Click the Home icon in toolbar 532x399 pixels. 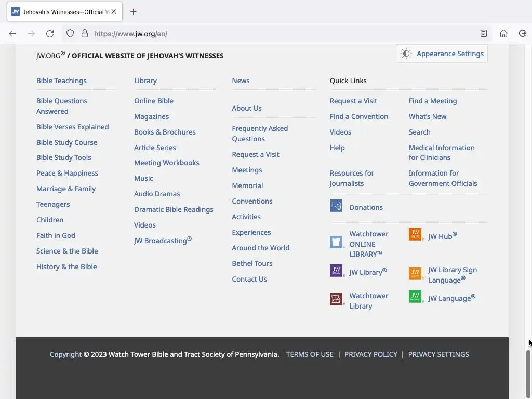coord(503,33)
